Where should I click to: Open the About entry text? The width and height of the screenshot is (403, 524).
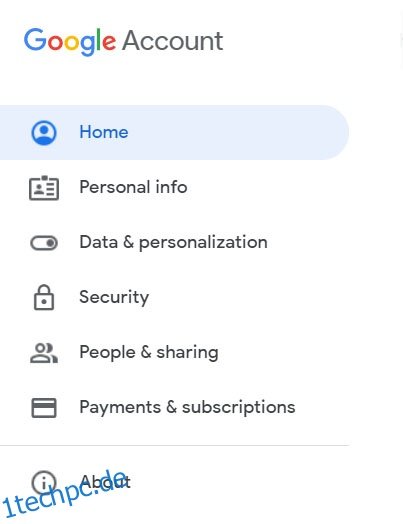point(105,482)
